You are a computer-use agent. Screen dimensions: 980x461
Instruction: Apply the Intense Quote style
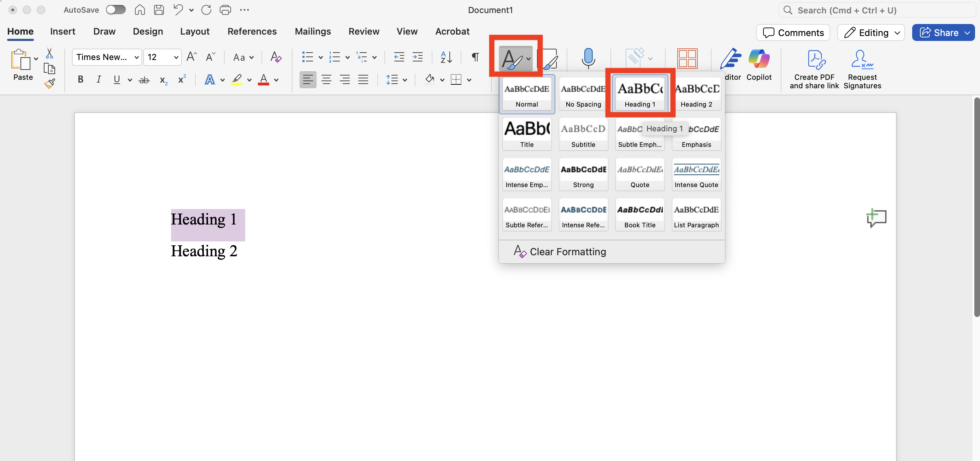[x=696, y=174]
